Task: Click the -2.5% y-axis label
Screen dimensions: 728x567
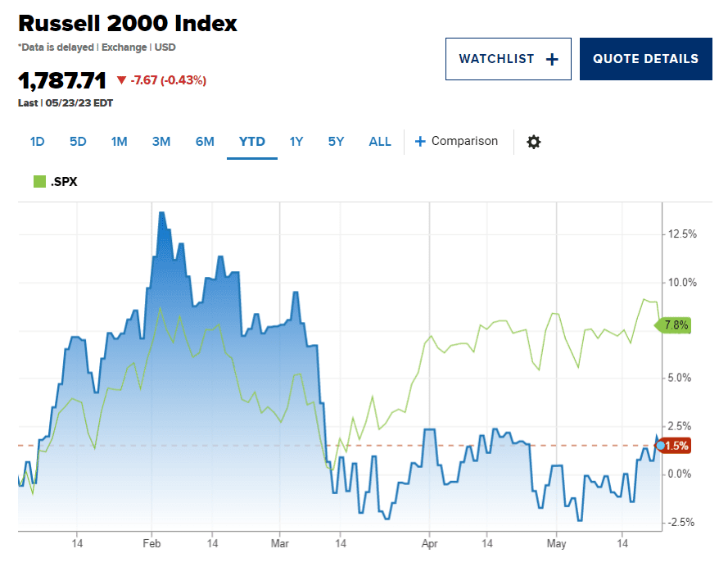Action: pos(681,523)
